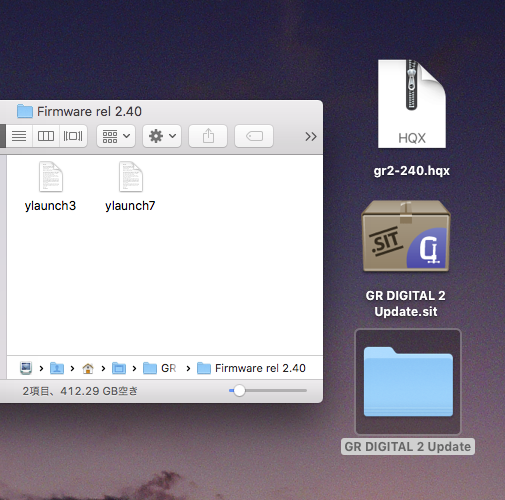505x500 pixels.
Task: Click the Users folder in path bar
Action: (x=57, y=368)
